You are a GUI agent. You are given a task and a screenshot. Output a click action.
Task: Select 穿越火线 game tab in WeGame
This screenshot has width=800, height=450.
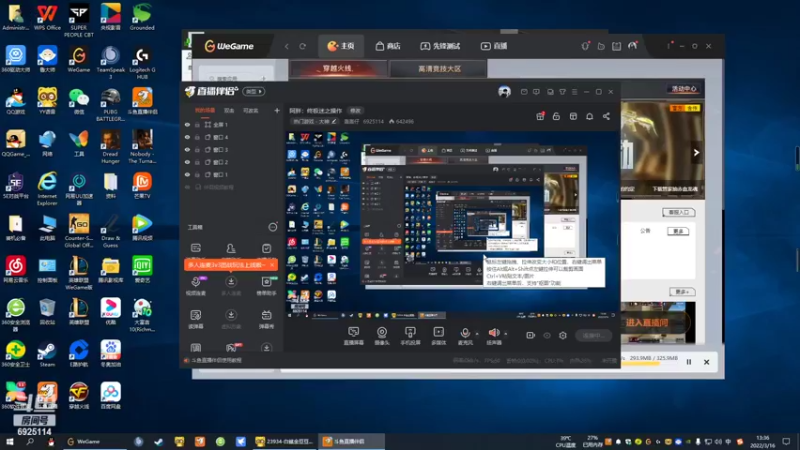point(338,68)
